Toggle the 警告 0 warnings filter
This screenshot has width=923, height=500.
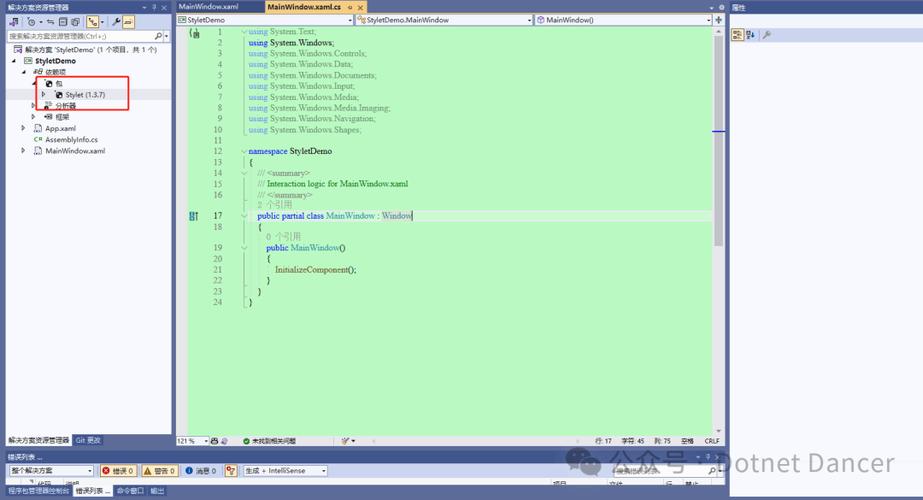point(160,471)
